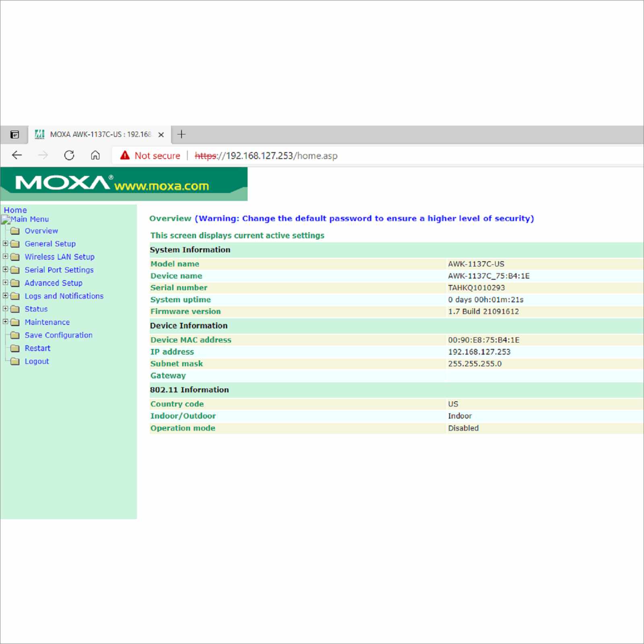Screen dimensions: 644x644
Task: Click the General Setup folder icon
Action: [15, 244]
